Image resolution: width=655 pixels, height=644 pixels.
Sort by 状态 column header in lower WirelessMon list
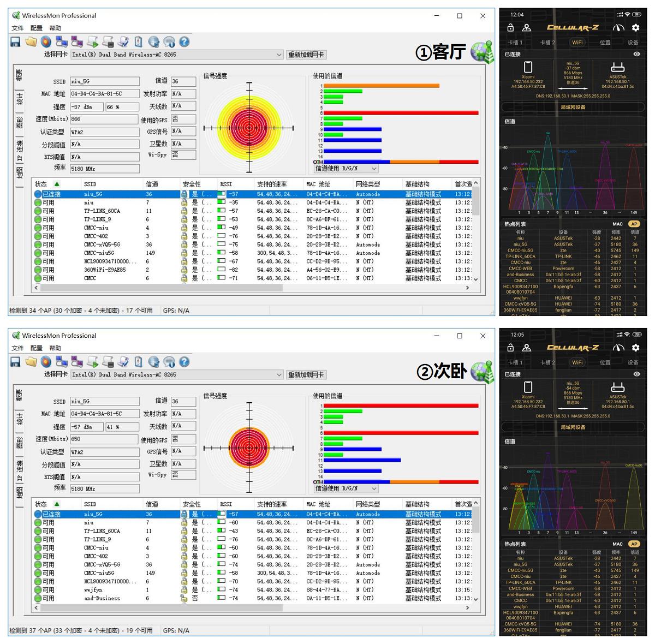(x=57, y=504)
